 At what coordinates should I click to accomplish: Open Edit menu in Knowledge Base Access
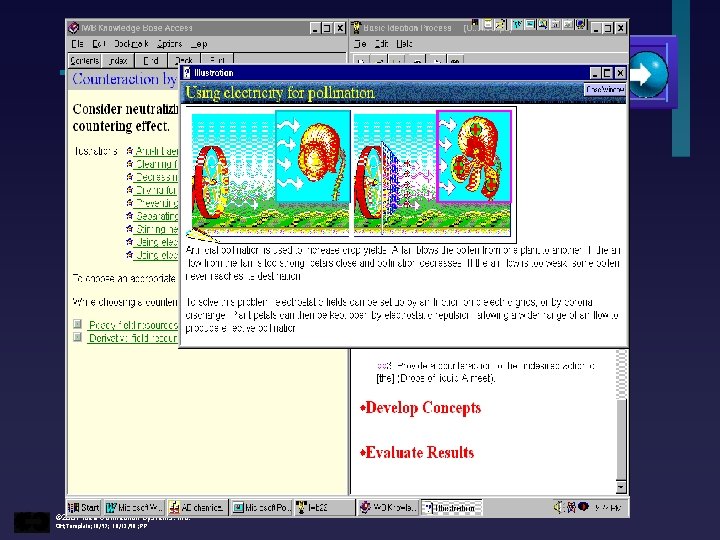pyautogui.click(x=98, y=44)
